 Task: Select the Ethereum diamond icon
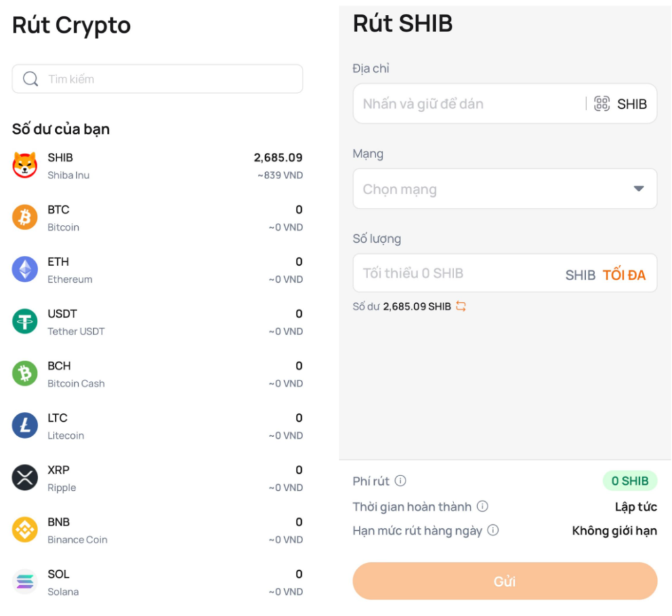point(25,269)
